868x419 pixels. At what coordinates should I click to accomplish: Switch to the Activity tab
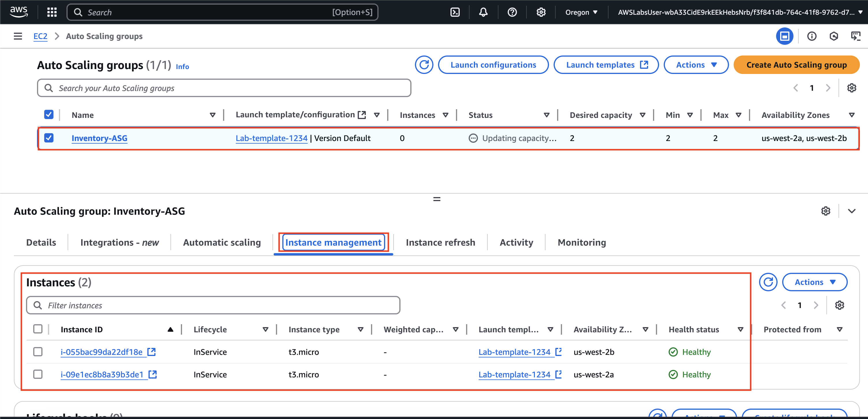516,242
